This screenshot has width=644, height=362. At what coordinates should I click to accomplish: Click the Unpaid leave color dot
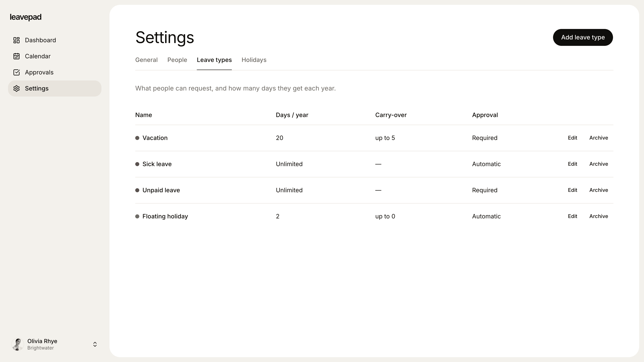[137, 190]
